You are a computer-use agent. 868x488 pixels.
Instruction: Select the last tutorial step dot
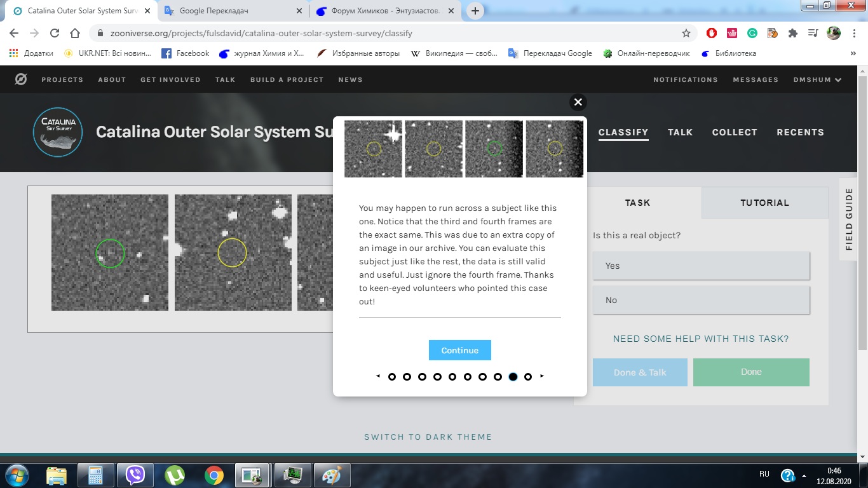tap(528, 377)
